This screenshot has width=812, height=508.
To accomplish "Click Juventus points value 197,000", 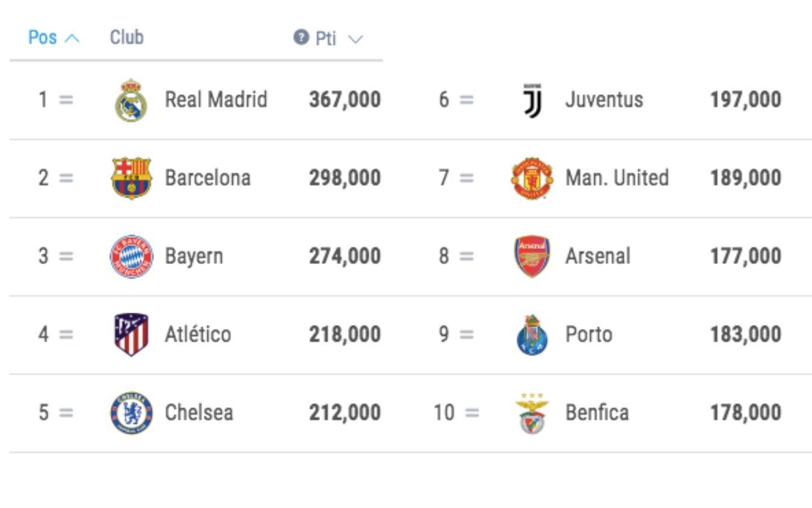I will (745, 99).
